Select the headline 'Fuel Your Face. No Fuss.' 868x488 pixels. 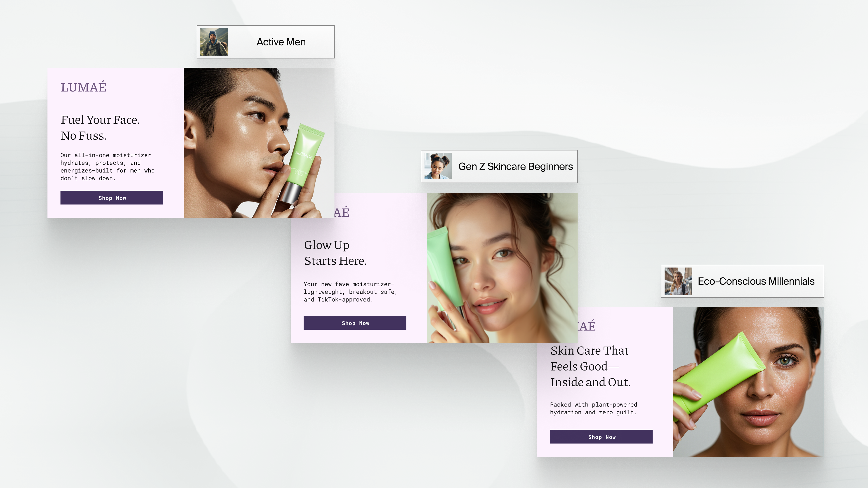[100, 127]
